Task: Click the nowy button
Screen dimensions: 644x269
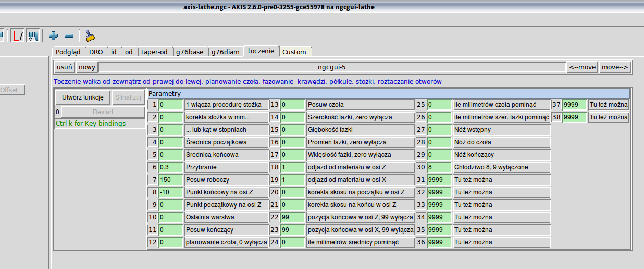Action: pos(87,67)
